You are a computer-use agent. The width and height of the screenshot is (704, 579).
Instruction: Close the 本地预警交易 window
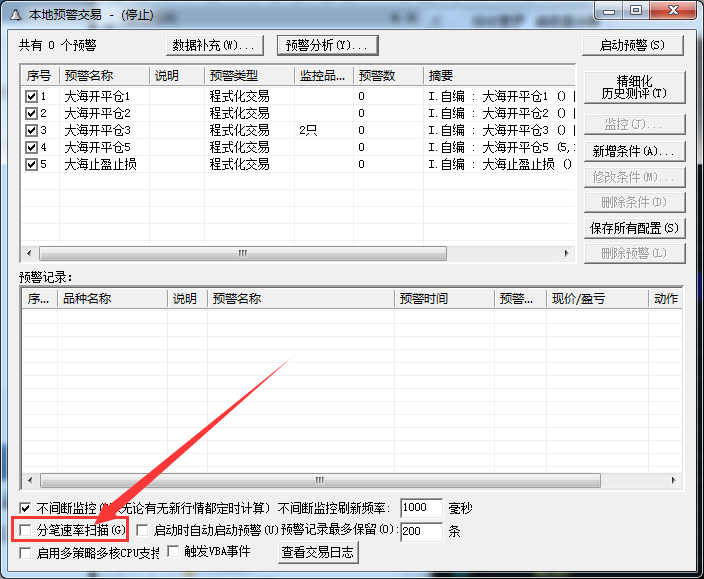click(x=673, y=11)
